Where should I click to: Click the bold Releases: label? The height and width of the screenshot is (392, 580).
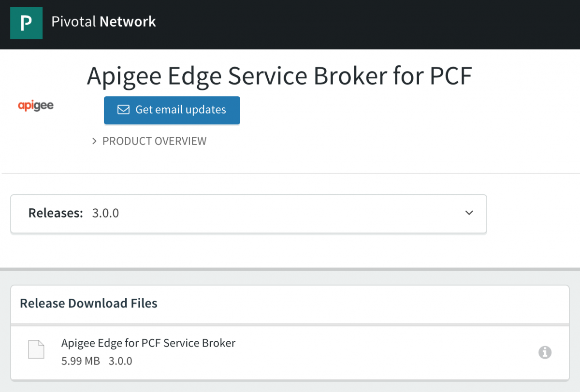pyautogui.click(x=56, y=213)
